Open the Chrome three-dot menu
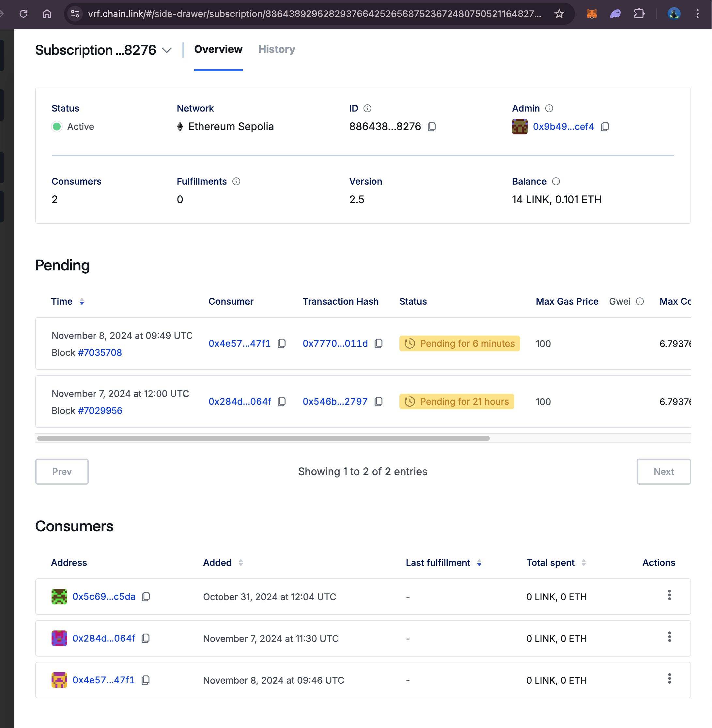712x728 pixels. (697, 14)
